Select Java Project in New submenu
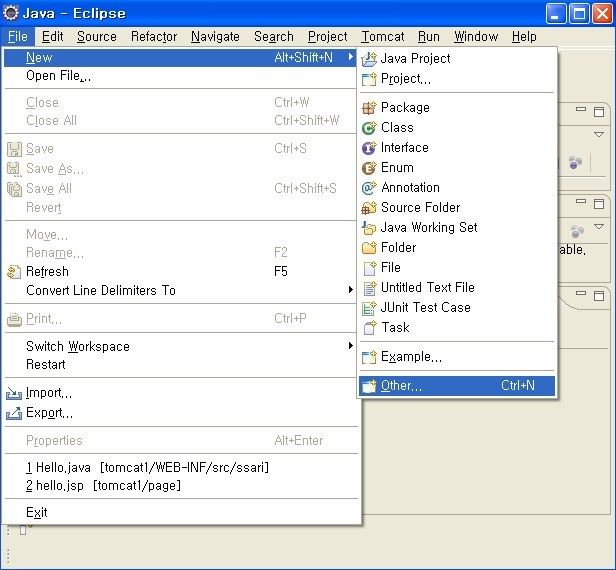616x570 pixels. click(x=457, y=59)
